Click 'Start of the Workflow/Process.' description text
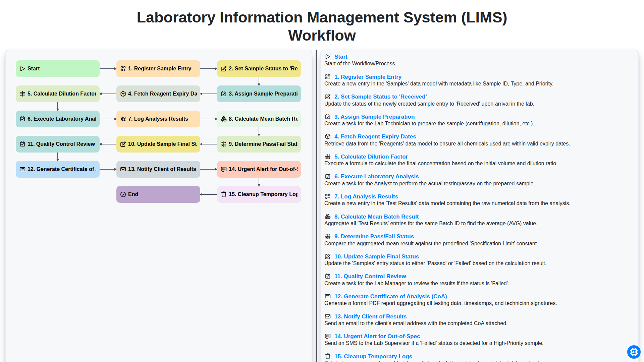The image size is (644, 362). pos(360,64)
